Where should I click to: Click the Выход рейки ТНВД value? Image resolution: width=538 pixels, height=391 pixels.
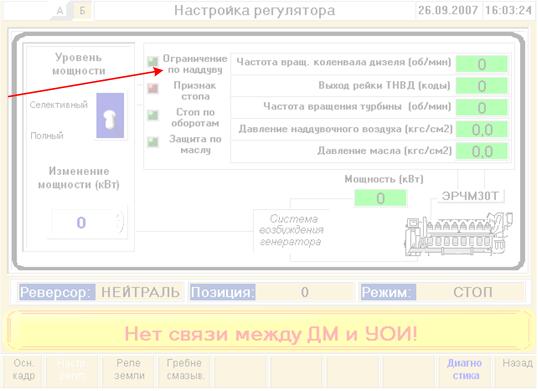pos(481,86)
